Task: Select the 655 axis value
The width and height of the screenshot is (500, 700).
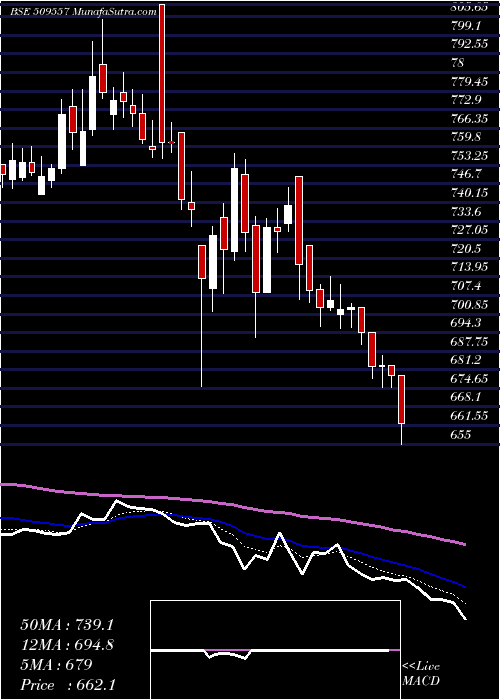Action: point(461,434)
